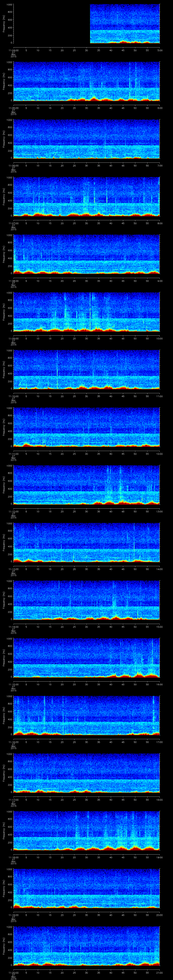This screenshot has height=980, width=173.
Task: Select the 11:00 end-time axis label
Action: (x=160, y=396)
